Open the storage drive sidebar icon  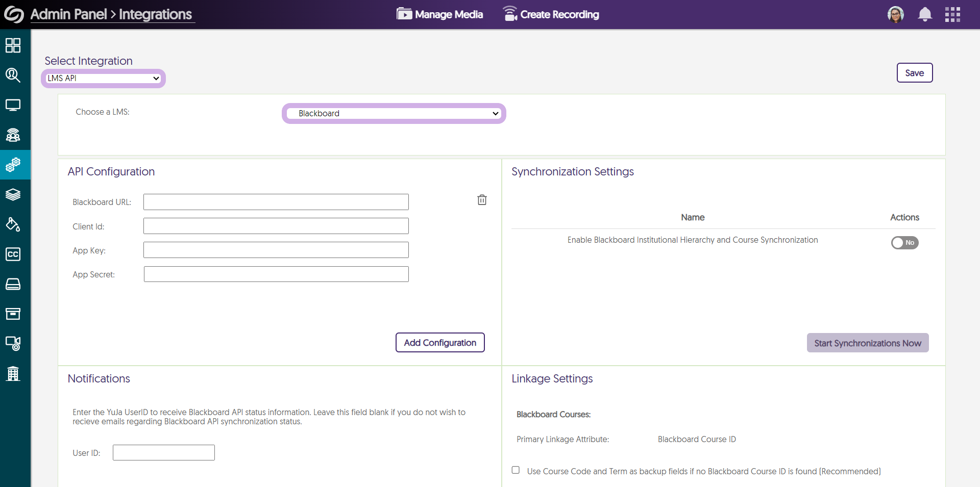pos(13,284)
